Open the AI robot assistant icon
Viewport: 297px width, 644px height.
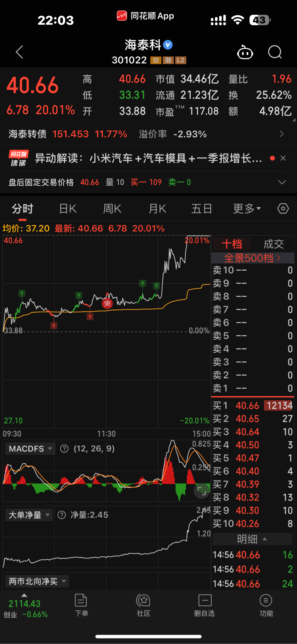(x=245, y=52)
